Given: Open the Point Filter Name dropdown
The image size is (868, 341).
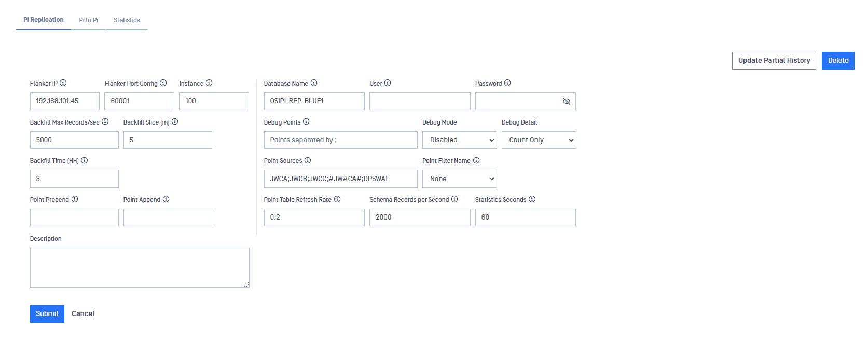Looking at the screenshot, I should (x=460, y=179).
